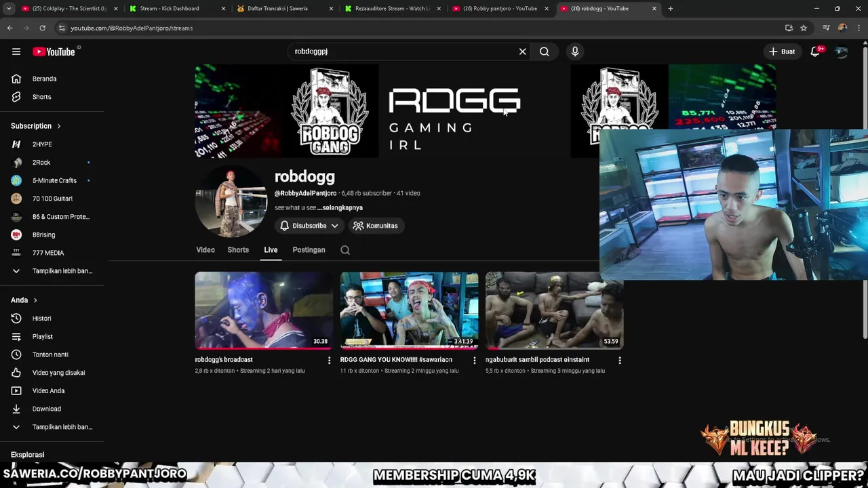
Task: Switch to the Video tab
Action: (x=205, y=250)
